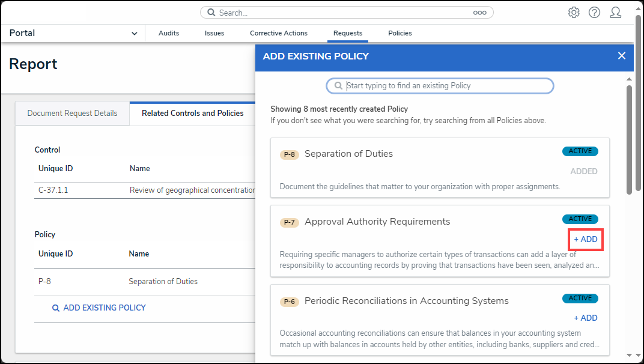Add the Periodic Reconciliations in Accounting Systems policy
This screenshot has width=644, height=364.
pyautogui.click(x=586, y=318)
